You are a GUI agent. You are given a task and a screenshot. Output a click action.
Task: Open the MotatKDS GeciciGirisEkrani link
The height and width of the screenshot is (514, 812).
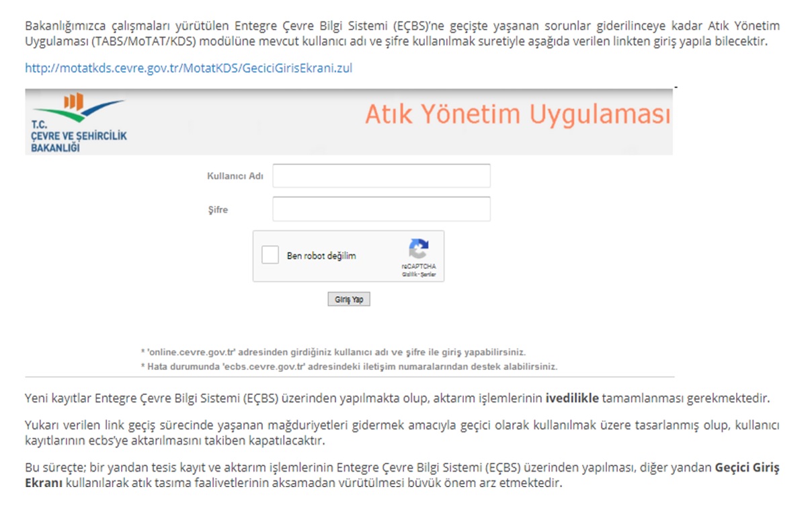pos(188,67)
